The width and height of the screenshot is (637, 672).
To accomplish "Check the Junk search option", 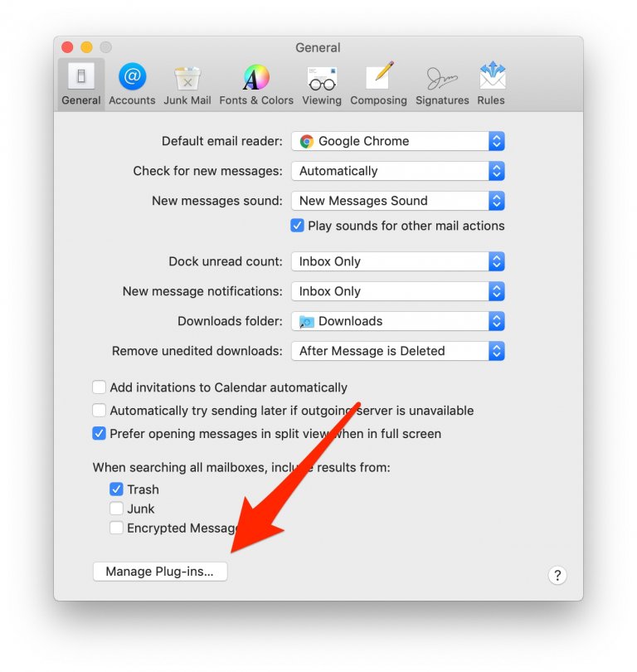I will [116, 509].
